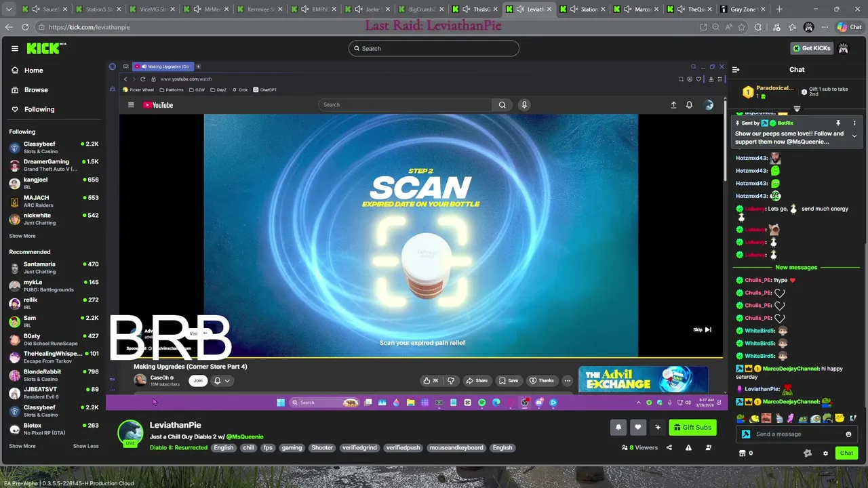Click YouTube microphone voice search icon
This screenshot has height=488, width=868.
[x=524, y=104]
